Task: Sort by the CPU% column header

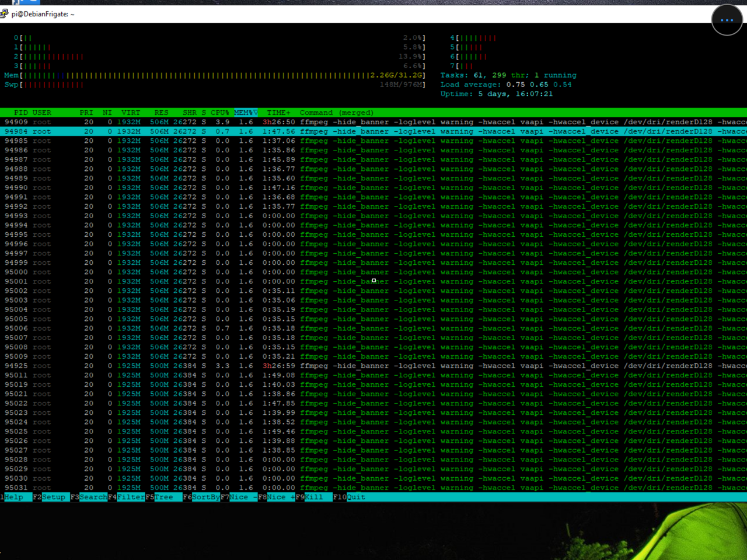Action: [x=220, y=113]
